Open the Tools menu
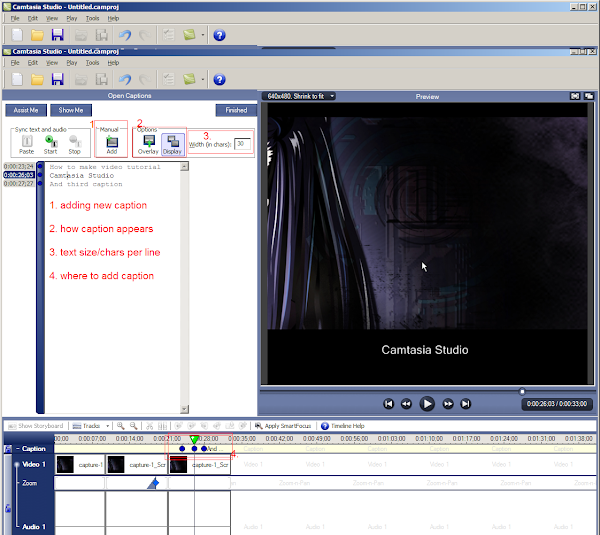Viewport: 600px width, 535px height. pos(92,62)
